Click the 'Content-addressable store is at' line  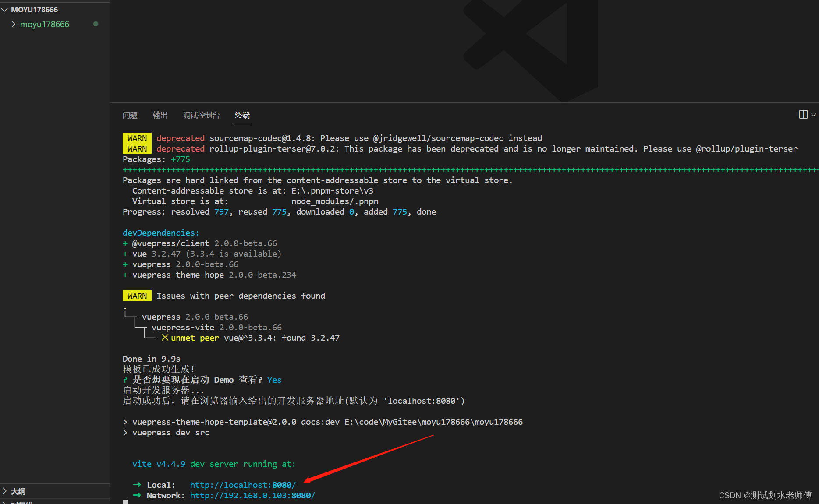pyautogui.click(x=253, y=190)
